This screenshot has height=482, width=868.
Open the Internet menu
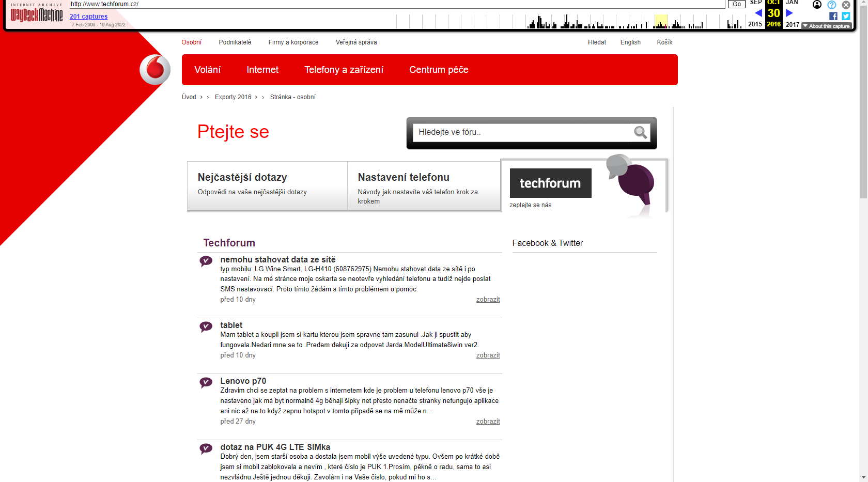pos(262,70)
